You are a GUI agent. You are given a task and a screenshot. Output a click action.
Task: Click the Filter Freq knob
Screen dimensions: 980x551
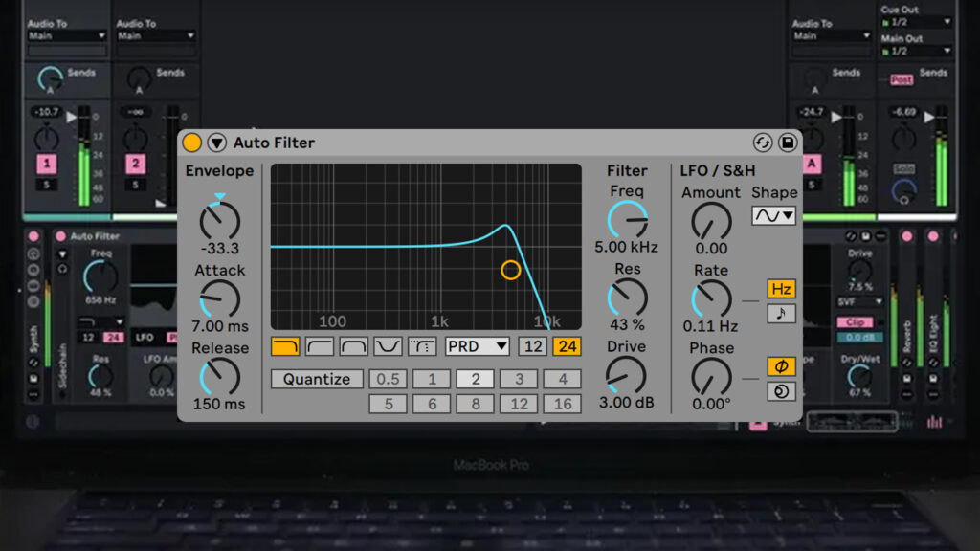pyautogui.click(x=628, y=220)
